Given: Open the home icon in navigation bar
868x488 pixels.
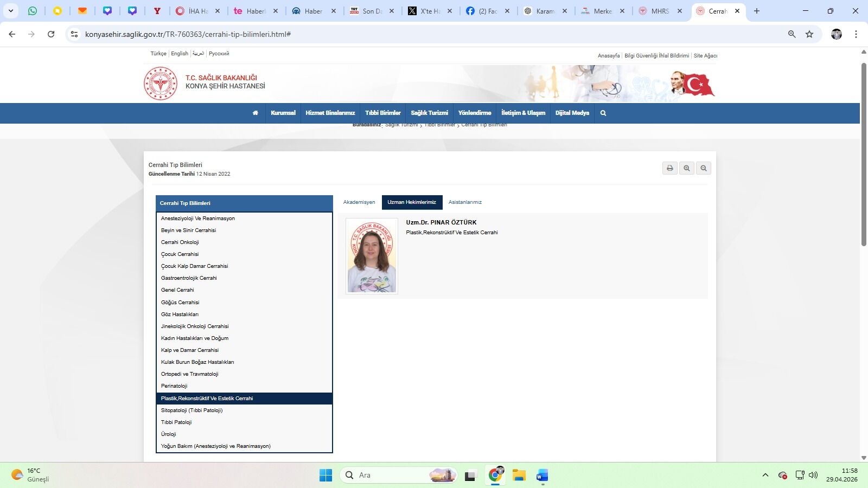Looking at the screenshot, I should click(255, 113).
